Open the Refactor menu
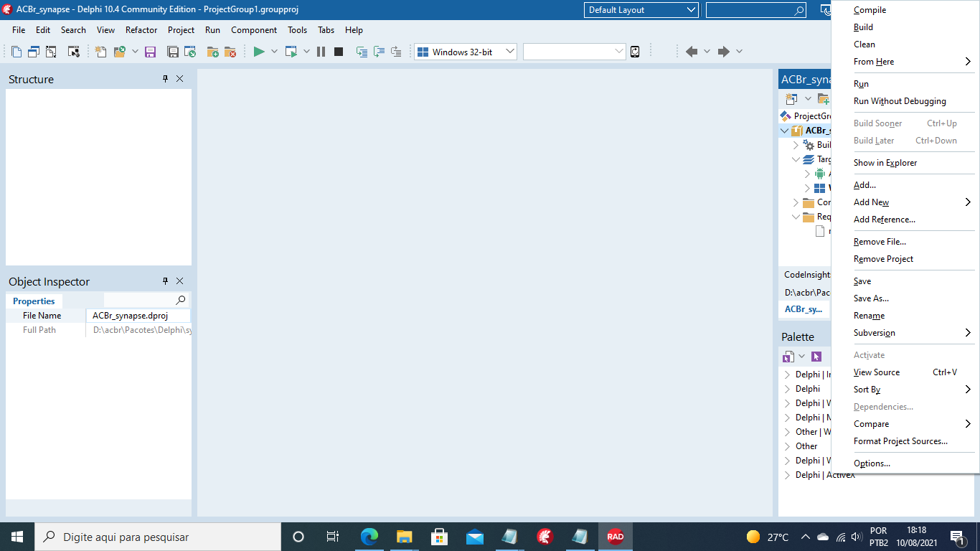 click(141, 30)
